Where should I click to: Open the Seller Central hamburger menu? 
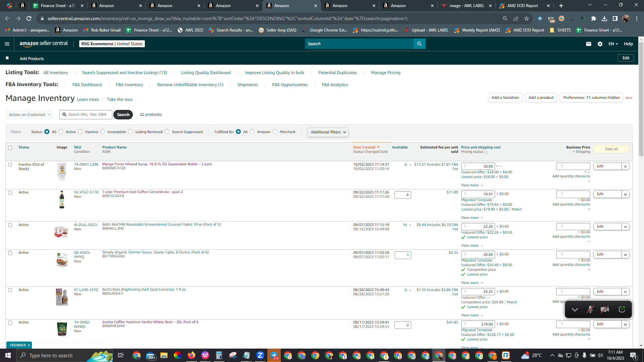(x=7, y=44)
